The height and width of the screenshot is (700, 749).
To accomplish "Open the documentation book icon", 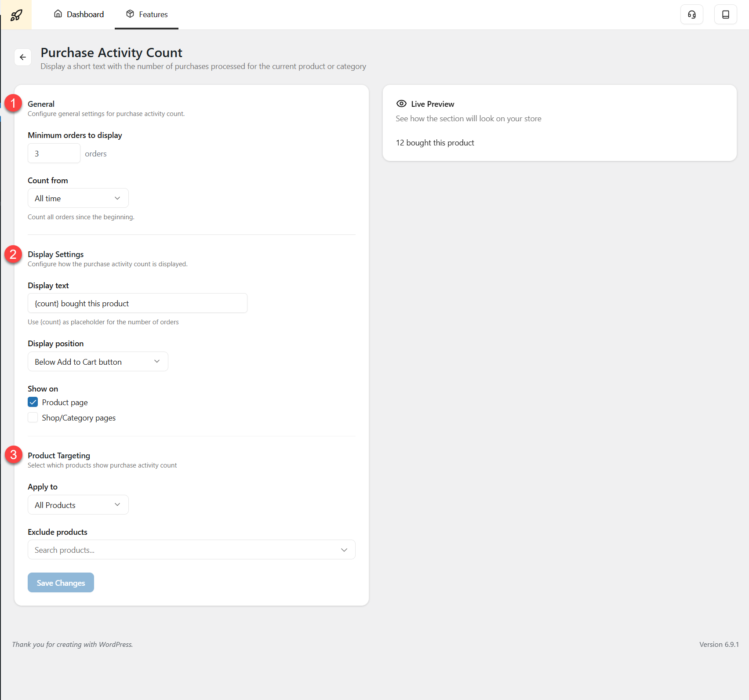I will (x=725, y=15).
